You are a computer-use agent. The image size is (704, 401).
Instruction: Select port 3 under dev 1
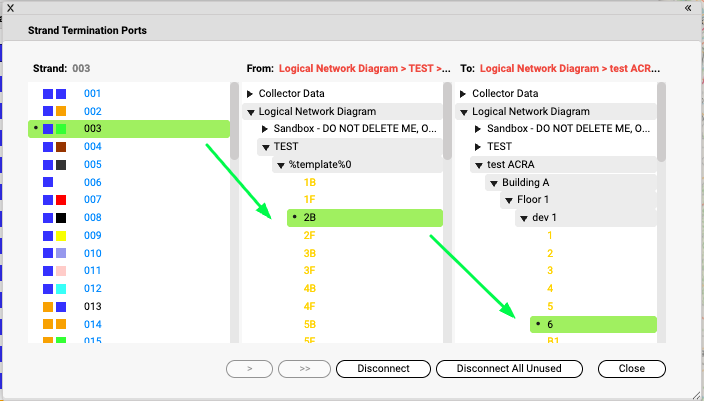550,271
